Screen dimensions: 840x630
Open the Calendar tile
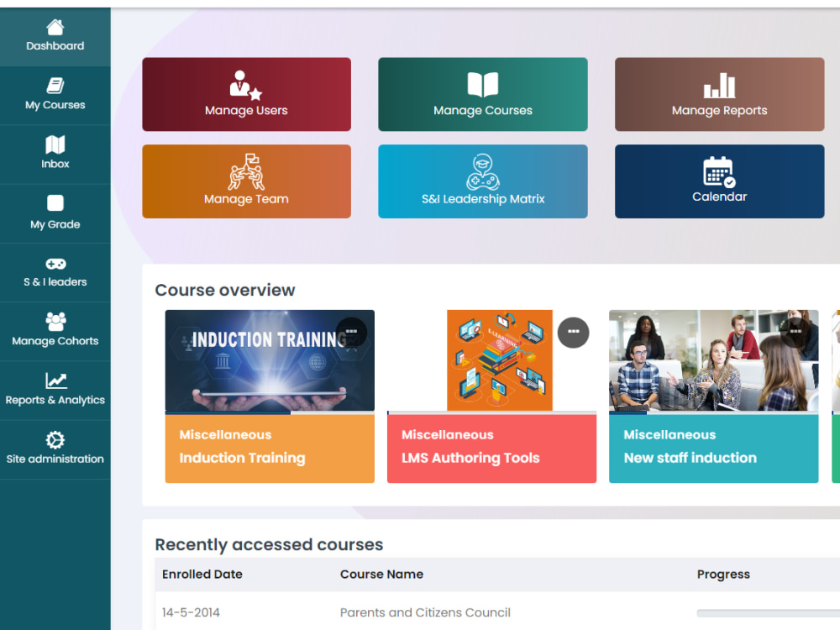coord(720,181)
